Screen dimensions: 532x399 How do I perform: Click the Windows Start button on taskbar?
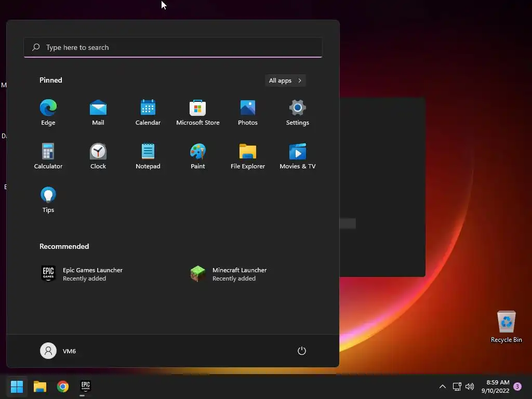[17, 387]
